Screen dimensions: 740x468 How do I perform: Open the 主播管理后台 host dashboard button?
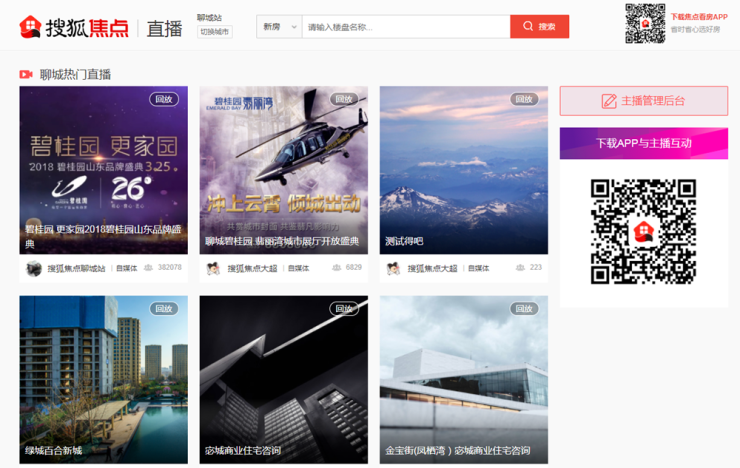(x=644, y=100)
